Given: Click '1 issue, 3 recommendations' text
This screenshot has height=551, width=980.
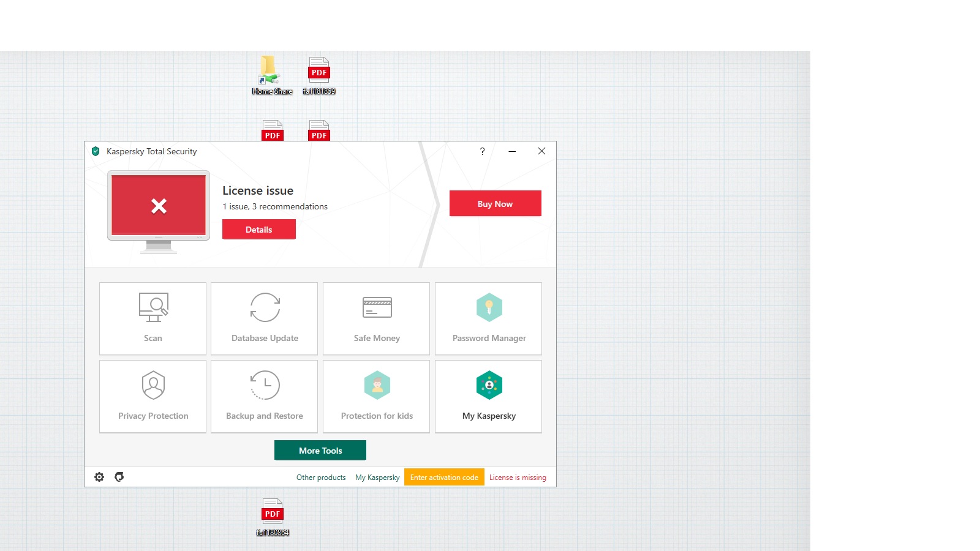Looking at the screenshot, I should click(x=275, y=207).
